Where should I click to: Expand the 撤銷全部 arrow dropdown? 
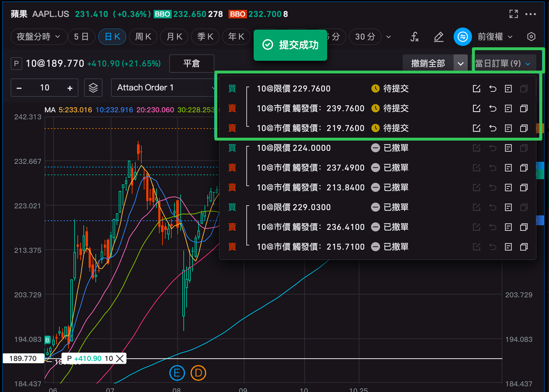coord(460,64)
